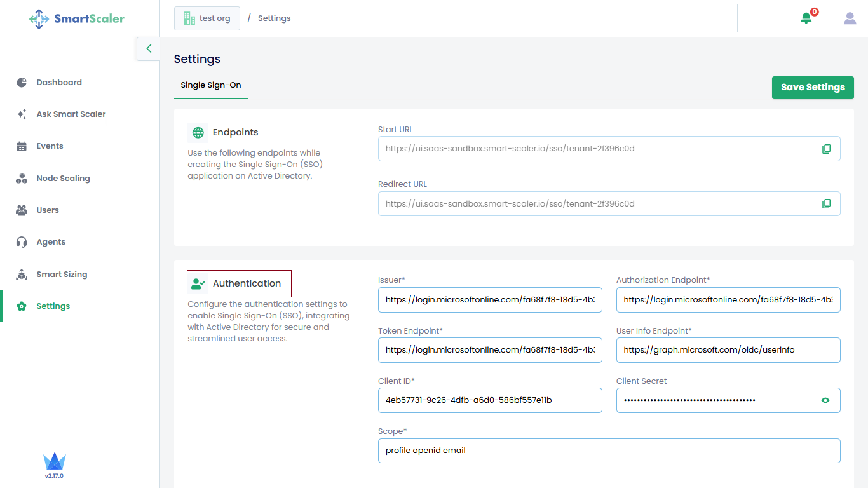The height and width of the screenshot is (488, 868).
Task: Collapse the sidebar with chevron arrow
Action: pos(149,48)
